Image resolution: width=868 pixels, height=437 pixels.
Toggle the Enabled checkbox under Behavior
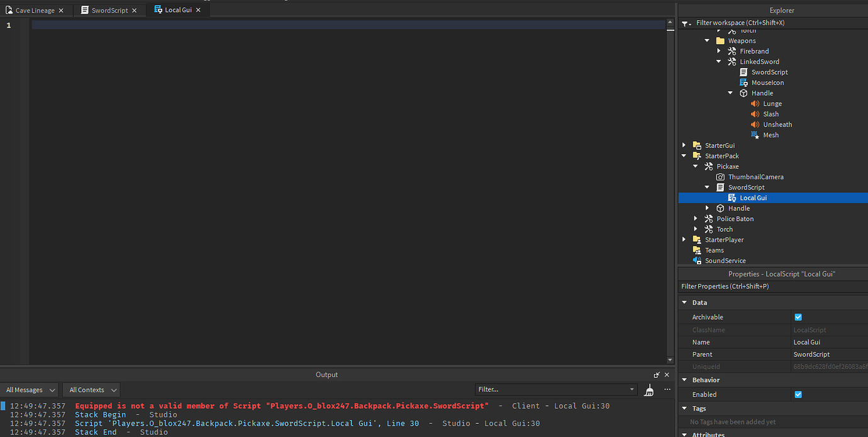[798, 394]
